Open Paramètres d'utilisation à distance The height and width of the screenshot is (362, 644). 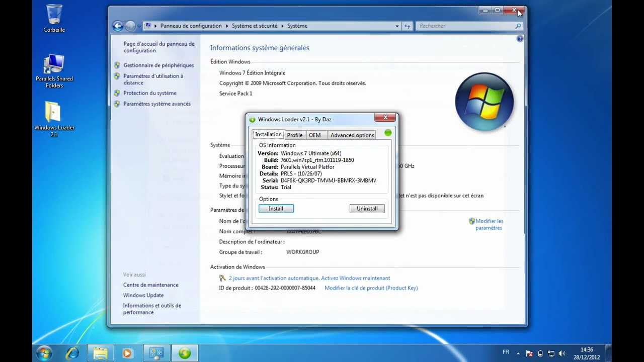click(x=153, y=79)
